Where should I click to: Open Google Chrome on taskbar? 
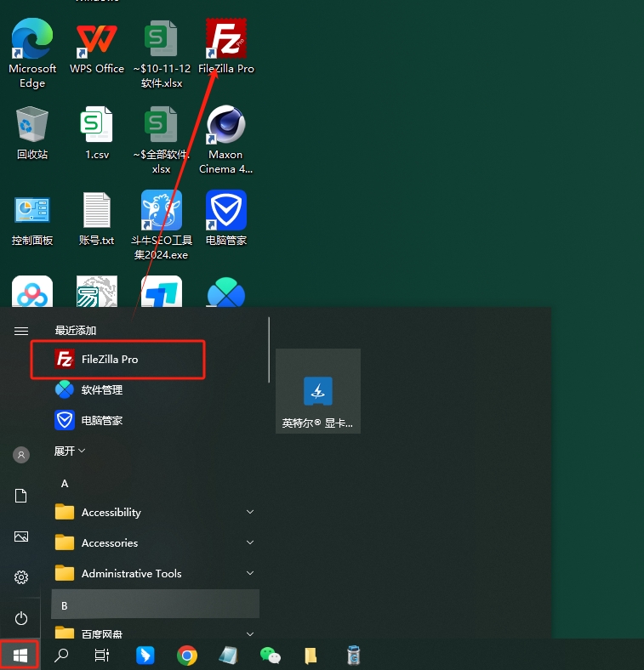[187, 655]
